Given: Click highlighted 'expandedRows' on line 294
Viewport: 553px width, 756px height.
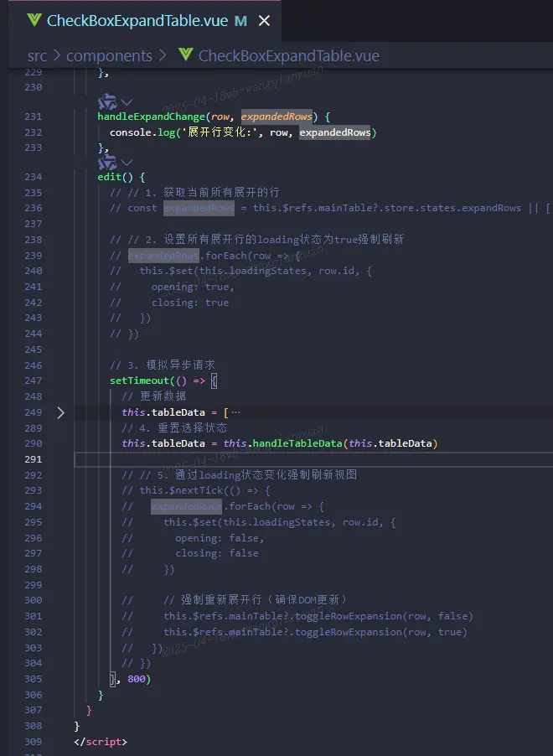Looking at the screenshot, I should [187, 506].
